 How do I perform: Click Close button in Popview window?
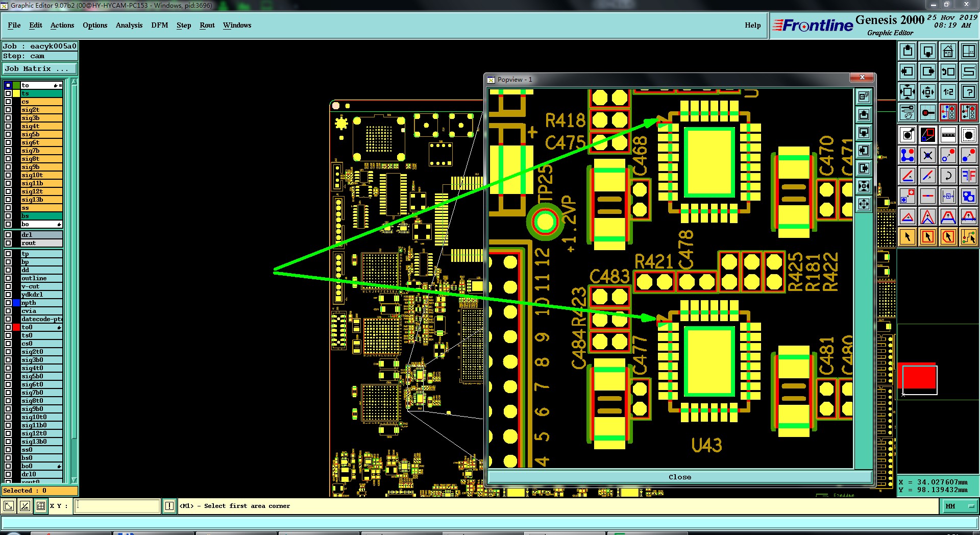coord(680,477)
